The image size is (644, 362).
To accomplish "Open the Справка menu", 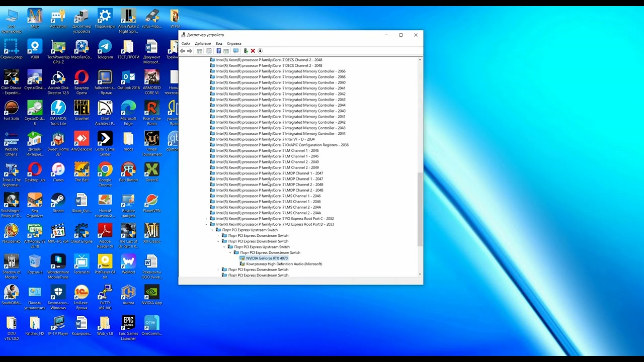I will 234,44.
